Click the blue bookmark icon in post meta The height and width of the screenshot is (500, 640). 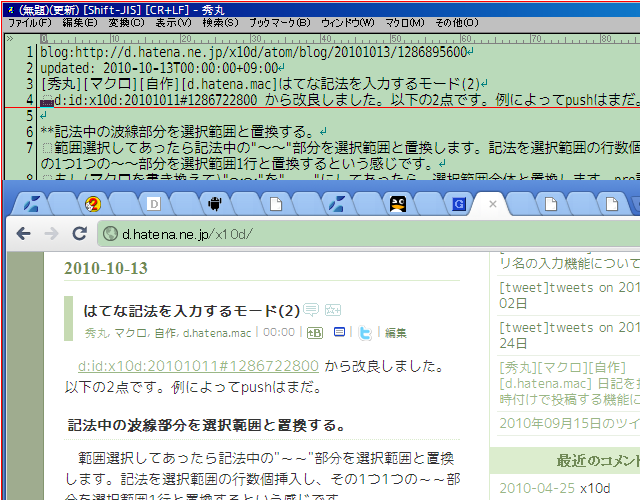340,333
